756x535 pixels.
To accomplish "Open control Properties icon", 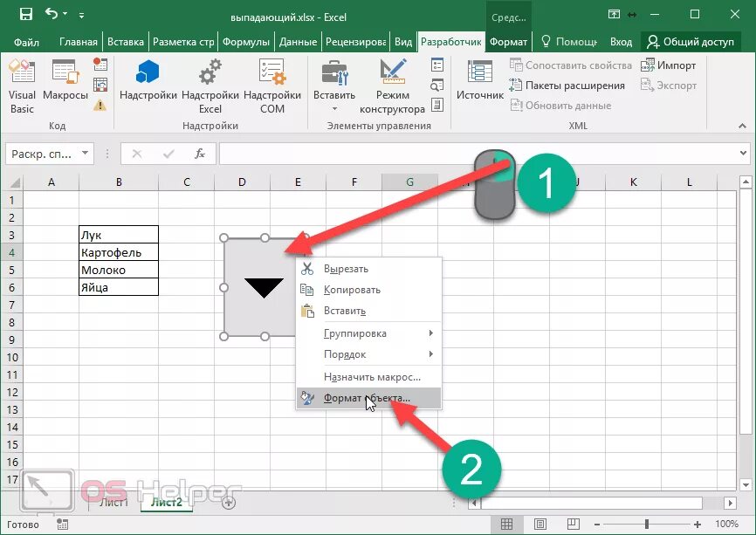I will point(436,65).
